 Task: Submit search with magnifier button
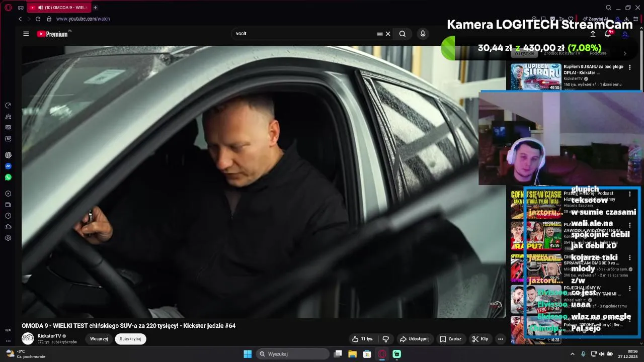pyautogui.click(x=403, y=34)
